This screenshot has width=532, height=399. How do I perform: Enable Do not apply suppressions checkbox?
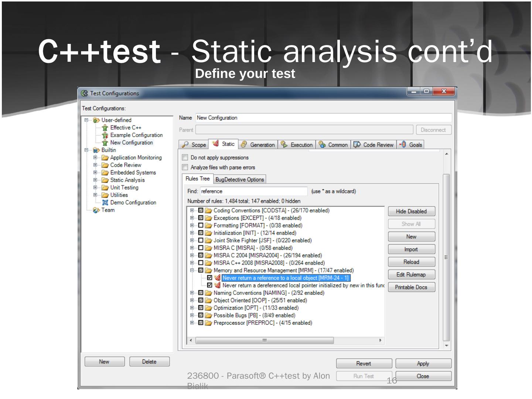[x=185, y=158]
